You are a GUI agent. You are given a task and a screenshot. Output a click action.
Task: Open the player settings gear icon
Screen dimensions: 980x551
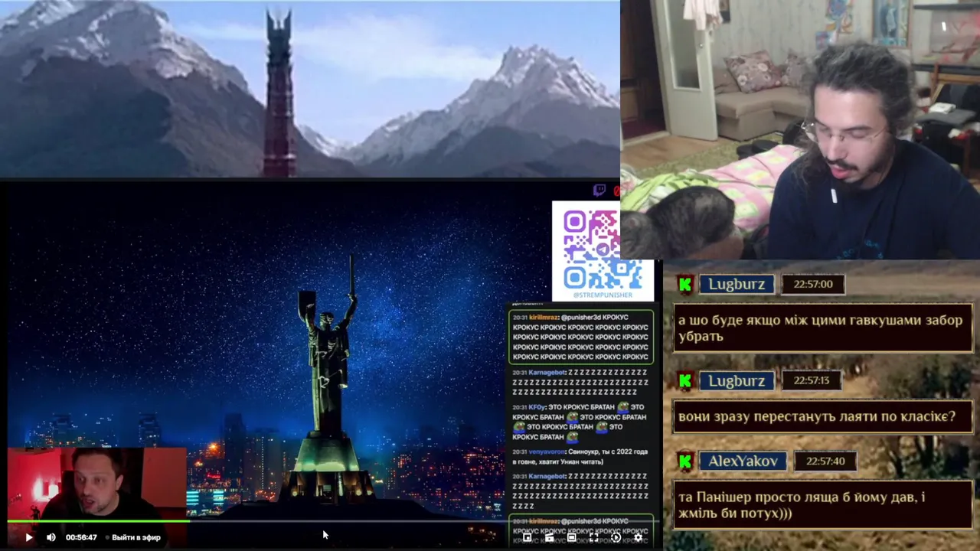click(638, 537)
